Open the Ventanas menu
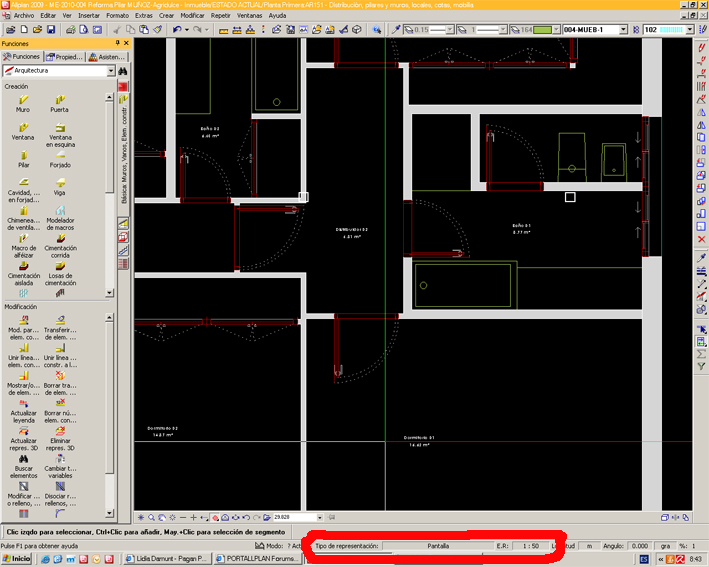 click(x=249, y=15)
